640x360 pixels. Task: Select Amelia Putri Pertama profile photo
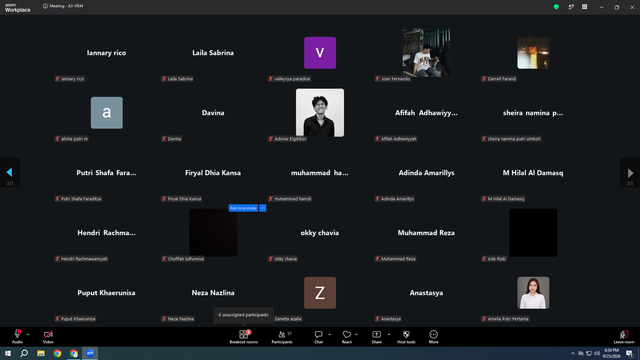(x=533, y=293)
